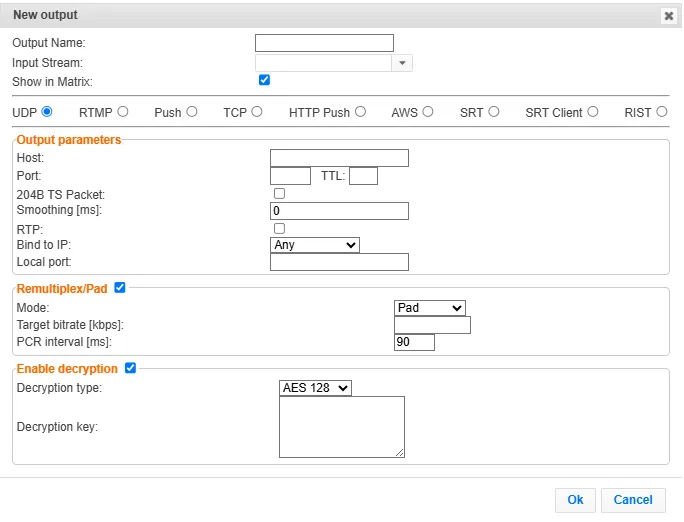Click the Ok button
This screenshot has height=522, width=684.
[x=575, y=500]
